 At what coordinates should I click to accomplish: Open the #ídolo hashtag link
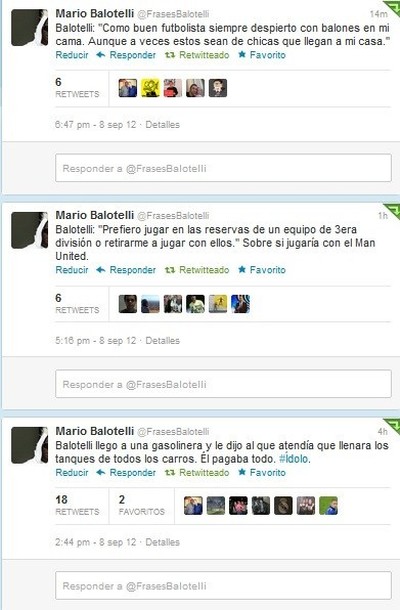click(294, 459)
